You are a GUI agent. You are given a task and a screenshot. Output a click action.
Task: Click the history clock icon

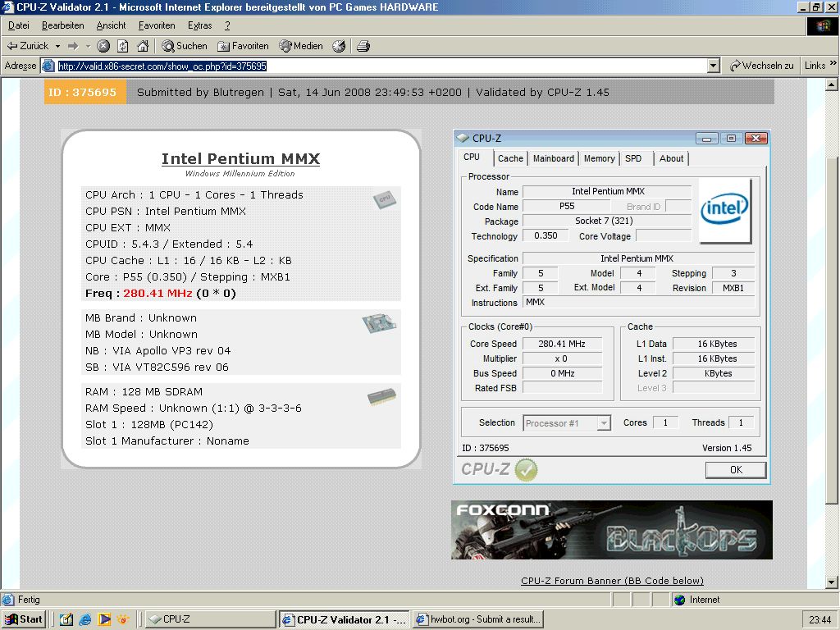pyautogui.click(x=339, y=46)
